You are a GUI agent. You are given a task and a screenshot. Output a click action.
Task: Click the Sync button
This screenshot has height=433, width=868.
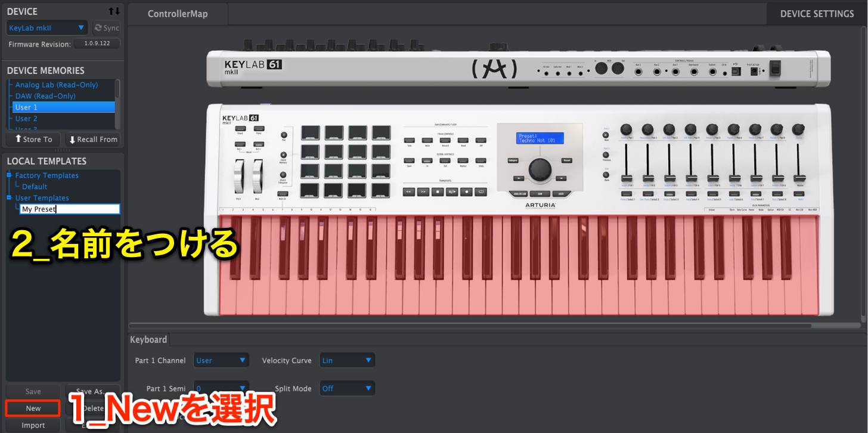pyautogui.click(x=106, y=28)
